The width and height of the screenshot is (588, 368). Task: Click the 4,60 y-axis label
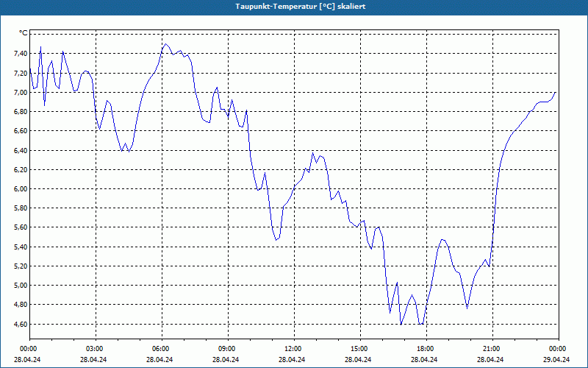tap(21, 324)
